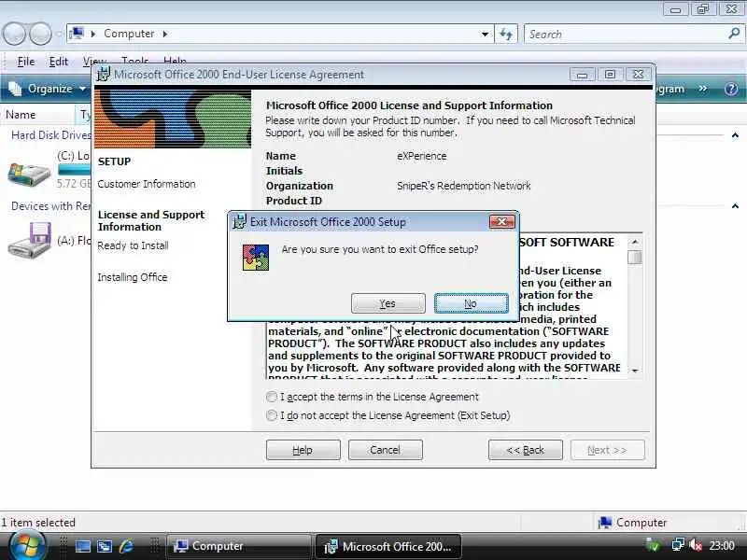This screenshot has height=560, width=747.
Task: Go back with the << Back button
Action: click(525, 450)
